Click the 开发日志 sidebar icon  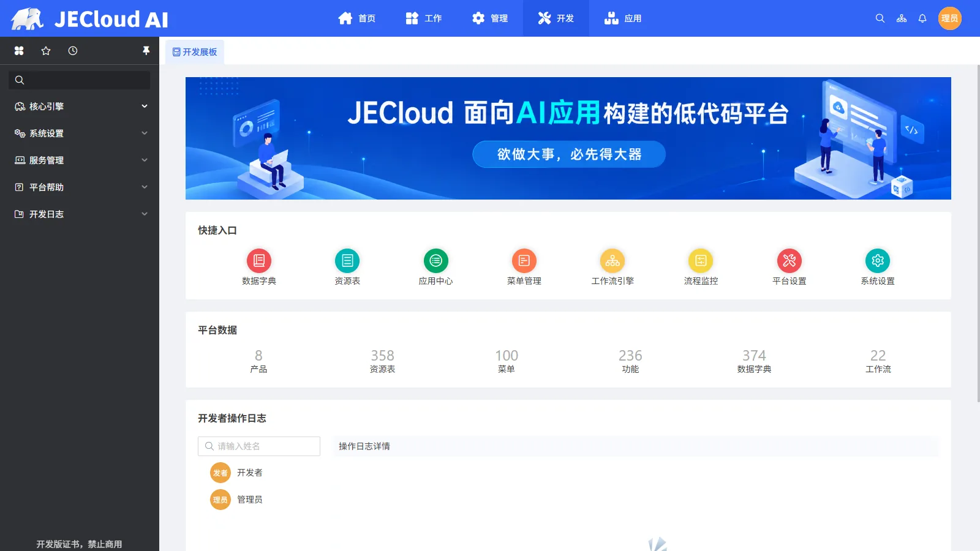coord(20,214)
